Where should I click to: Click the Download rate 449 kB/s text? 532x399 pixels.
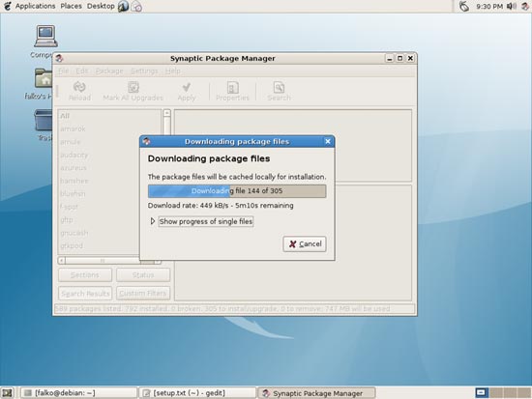(x=221, y=206)
